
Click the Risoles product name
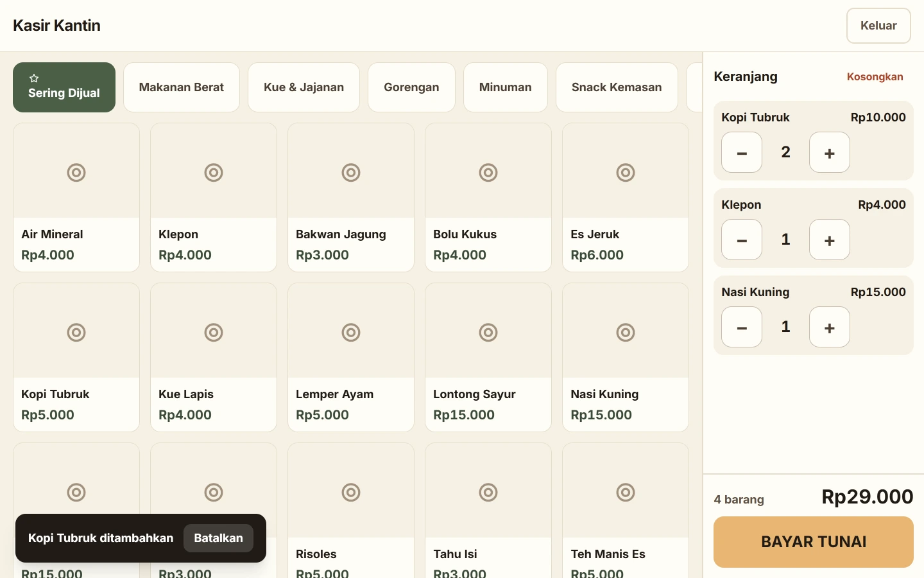pyautogui.click(x=316, y=554)
